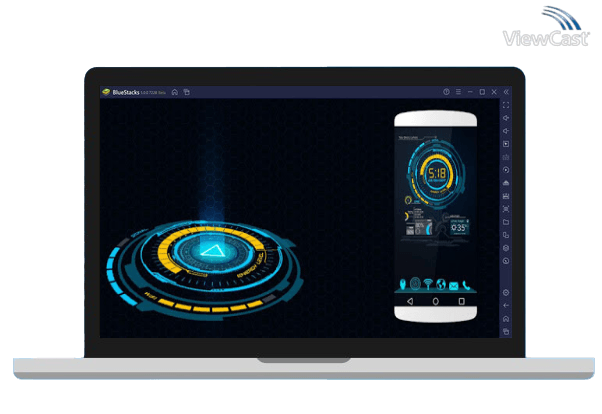
Task: Click the round clock-like icon in sidebar
Action: tap(506, 261)
